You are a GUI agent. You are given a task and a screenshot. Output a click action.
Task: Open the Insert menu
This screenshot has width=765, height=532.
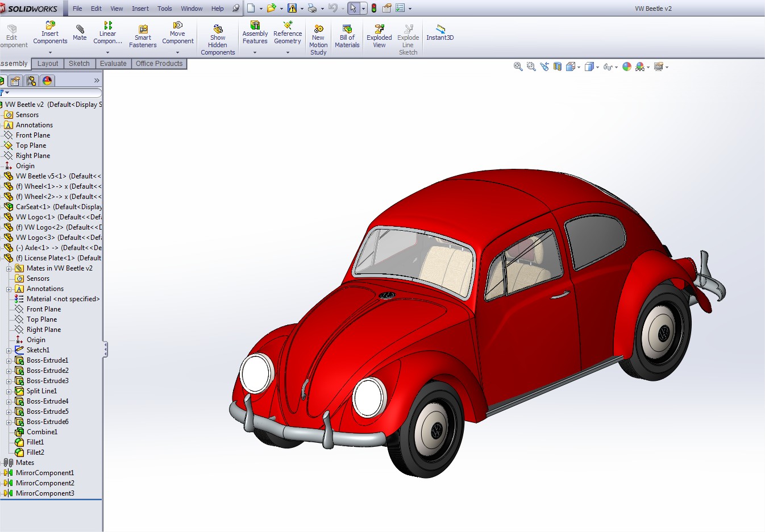tap(140, 9)
